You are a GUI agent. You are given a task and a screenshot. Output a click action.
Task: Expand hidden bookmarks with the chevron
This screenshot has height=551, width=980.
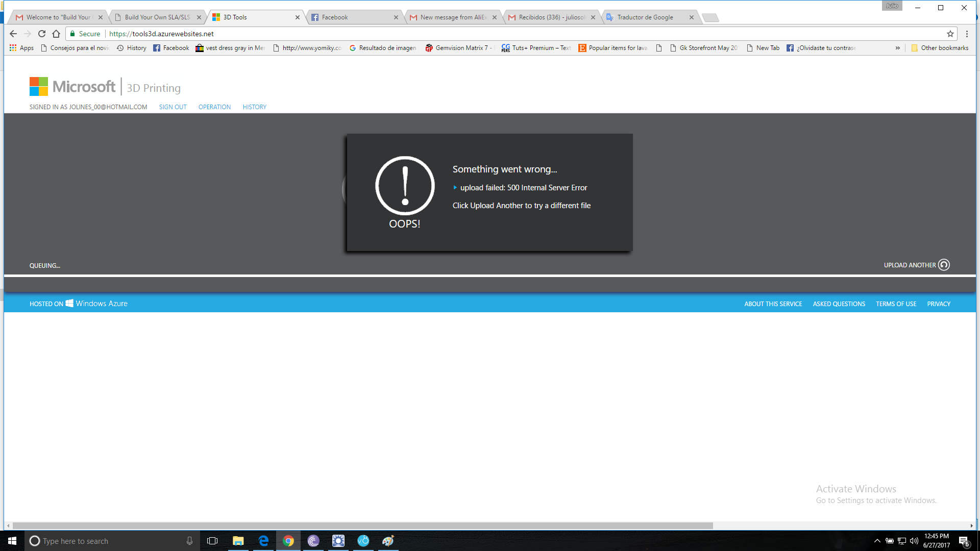point(897,48)
